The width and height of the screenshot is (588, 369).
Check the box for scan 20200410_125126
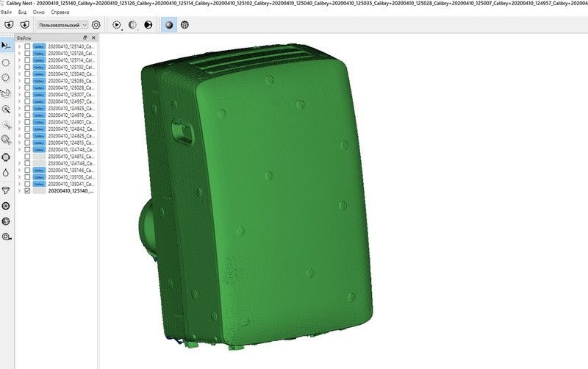coord(28,53)
